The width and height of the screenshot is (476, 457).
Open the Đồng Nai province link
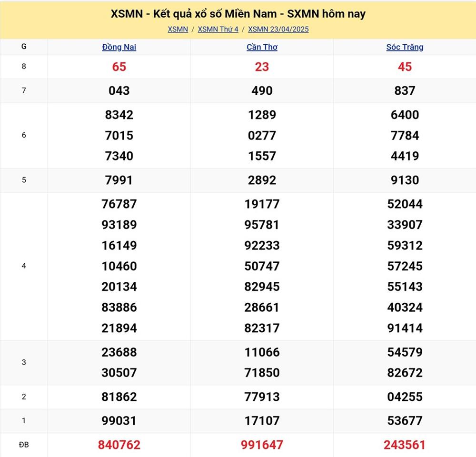(119, 47)
